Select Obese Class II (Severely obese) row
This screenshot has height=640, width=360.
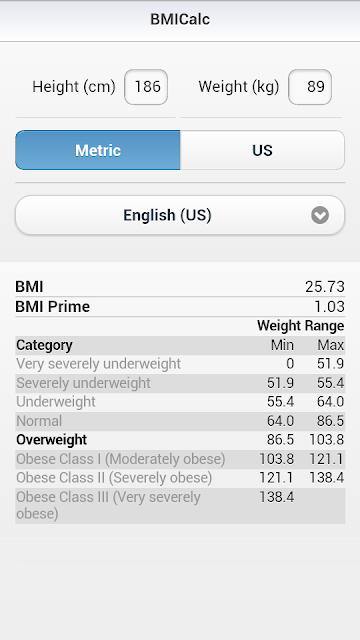(x=180, y=478)
